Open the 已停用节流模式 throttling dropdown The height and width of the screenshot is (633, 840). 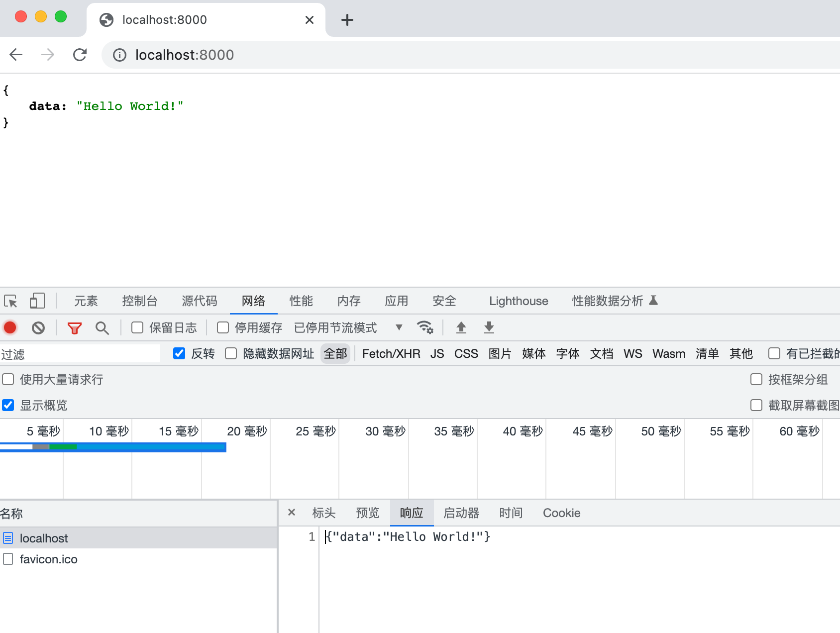348,327
